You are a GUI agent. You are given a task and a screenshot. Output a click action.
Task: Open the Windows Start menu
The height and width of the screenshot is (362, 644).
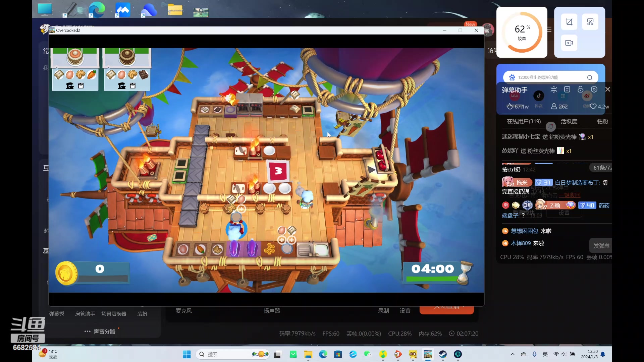tap(186, 354)
